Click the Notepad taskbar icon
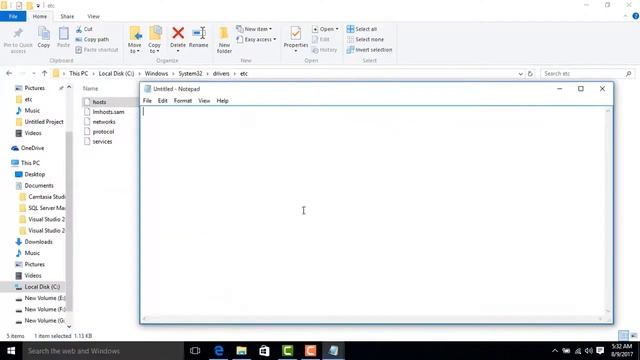 point(333,351)
